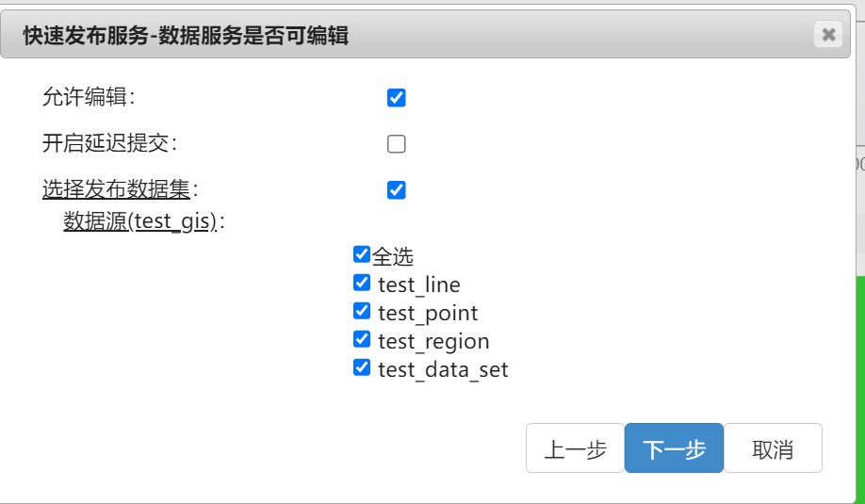Click the underlined 数据源(test_gis) label

[139, 221]
